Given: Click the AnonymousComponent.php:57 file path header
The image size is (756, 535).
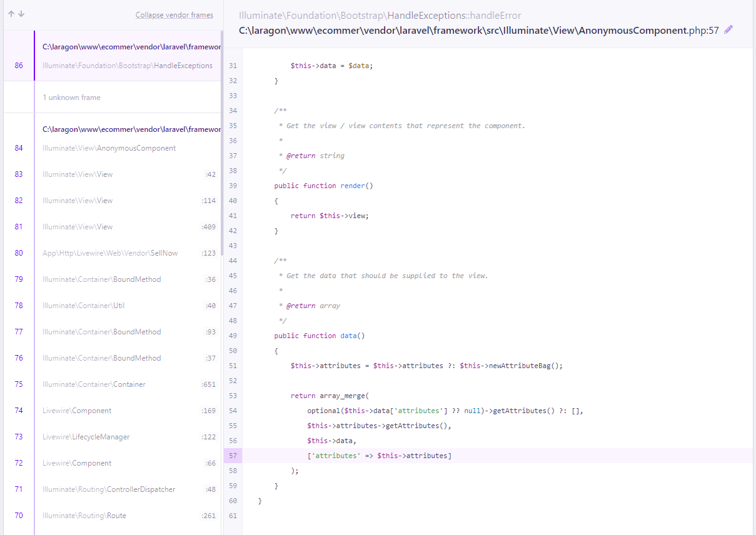Looking at the screenshot, I should [479, 29].
